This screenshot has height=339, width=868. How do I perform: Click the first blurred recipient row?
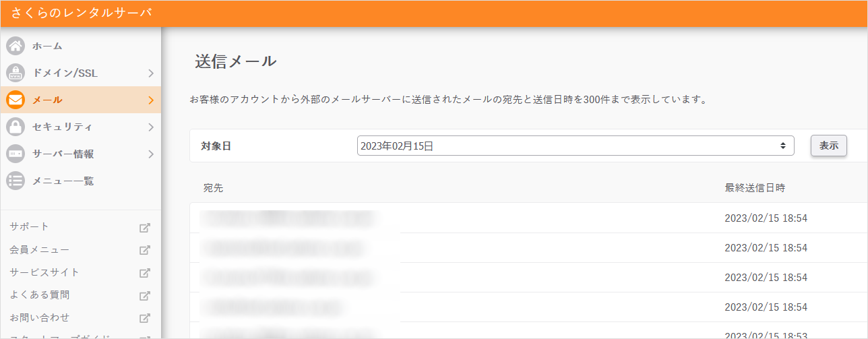click(x=290, y=218)
